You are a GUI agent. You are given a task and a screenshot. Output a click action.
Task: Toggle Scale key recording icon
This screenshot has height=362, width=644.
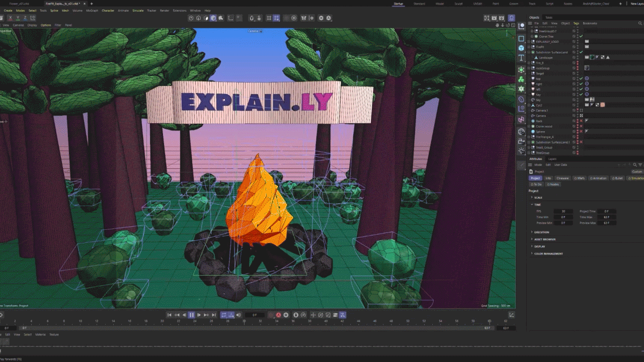click(x=328, y=315)
